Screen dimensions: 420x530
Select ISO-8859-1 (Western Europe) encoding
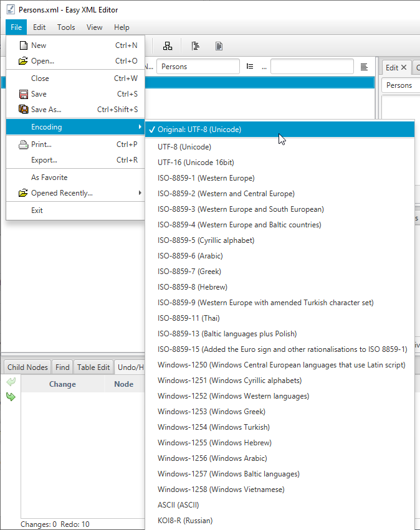[280, 177]
